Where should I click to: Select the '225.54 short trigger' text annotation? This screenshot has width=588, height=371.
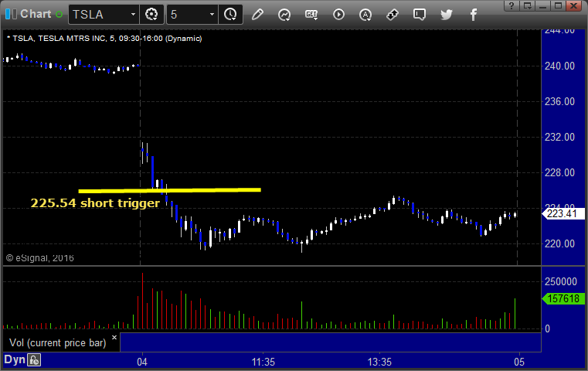pos(95,203)
